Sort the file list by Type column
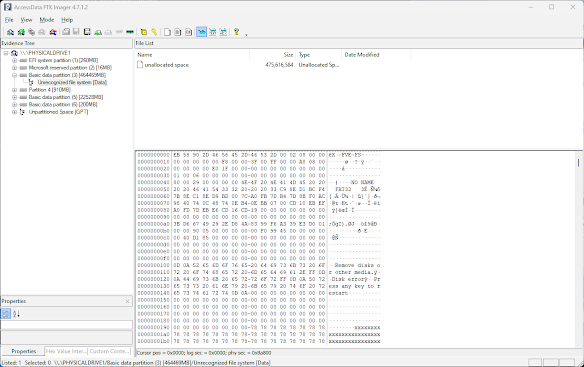Screen dimensions: 584x367 318,55
